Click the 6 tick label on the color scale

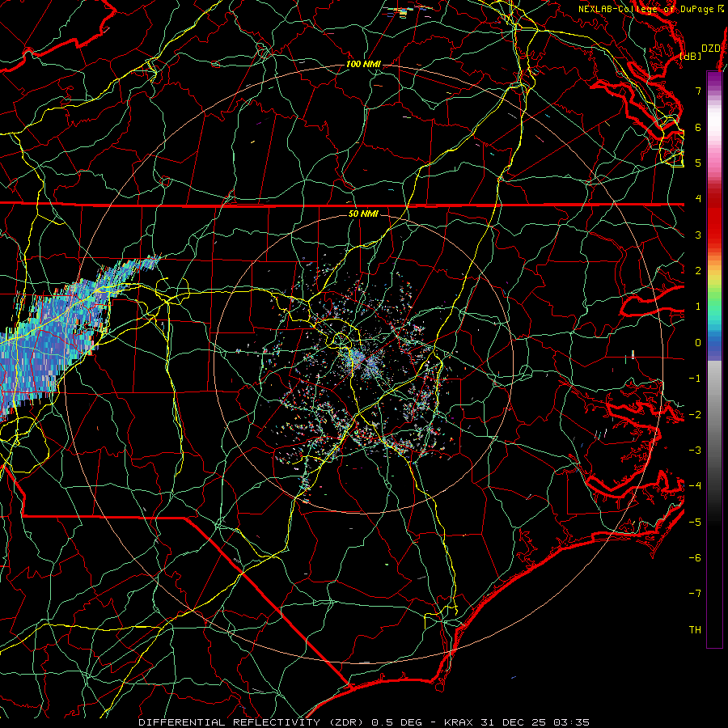coord(698,127)
